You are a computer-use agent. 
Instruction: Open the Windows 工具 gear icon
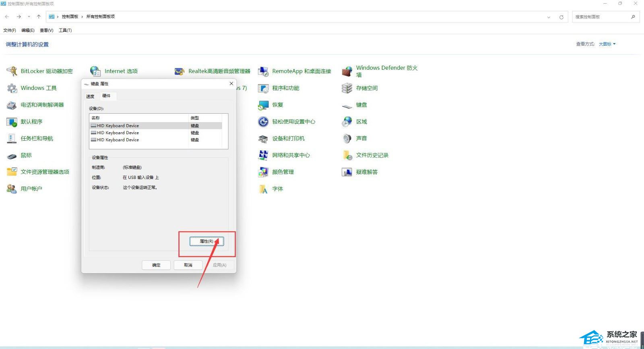click(x=12, y=88)
